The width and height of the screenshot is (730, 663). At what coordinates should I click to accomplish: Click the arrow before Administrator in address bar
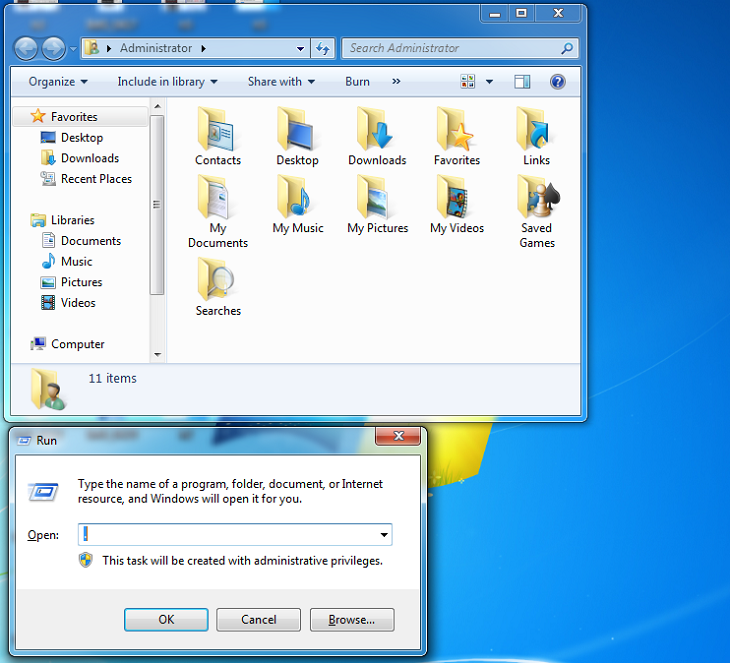tap(108, 48)
